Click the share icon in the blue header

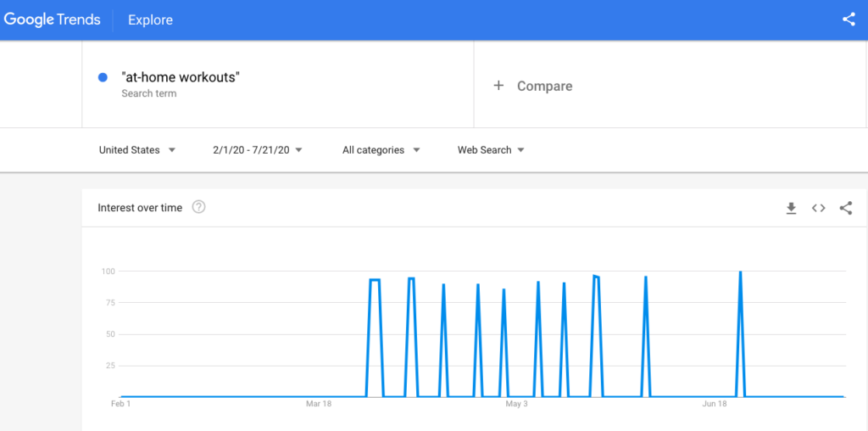(849, 20)
